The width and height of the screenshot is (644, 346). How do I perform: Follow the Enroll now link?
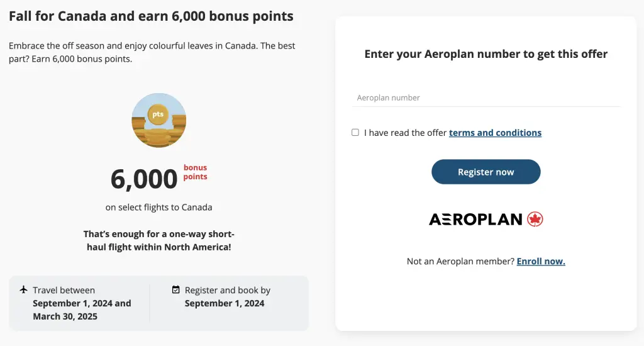coord(541,262)
